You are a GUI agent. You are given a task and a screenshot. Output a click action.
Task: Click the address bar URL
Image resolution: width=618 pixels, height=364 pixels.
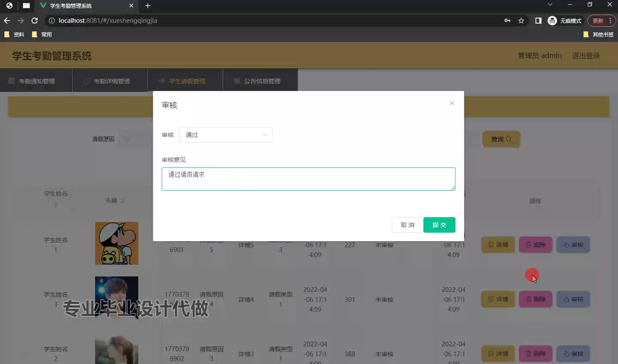point(108,21)
